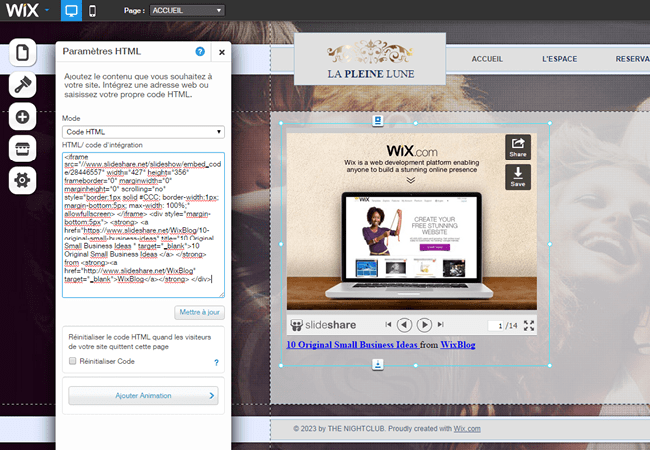The width and height of the screenshot is (650, 450).
Task: Switch to desktop editor view
Action: 71,10
